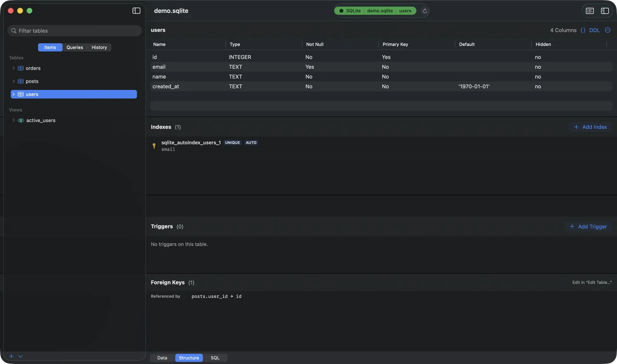This screenshot has width=617, height=364.
Task: Expand the active_users view node
Action: [x=13, y=121]
